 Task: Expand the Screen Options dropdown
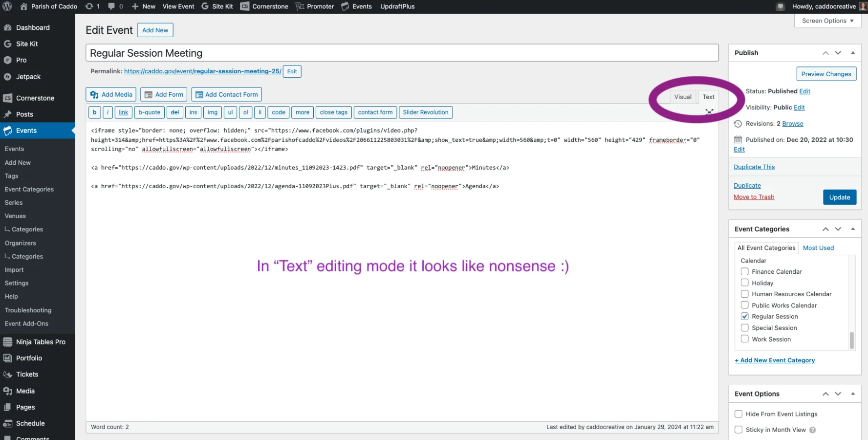(827, 21)
